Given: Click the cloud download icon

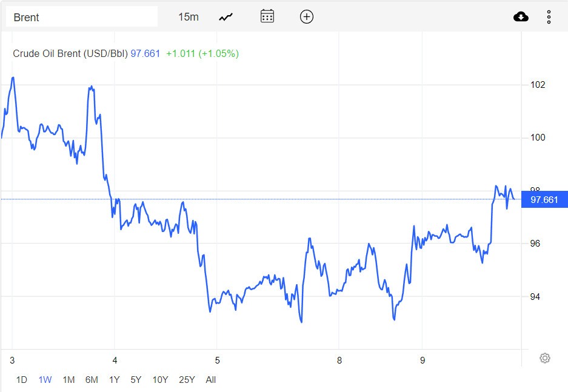Looking at the screenshot, I should [x=521, y=17].
